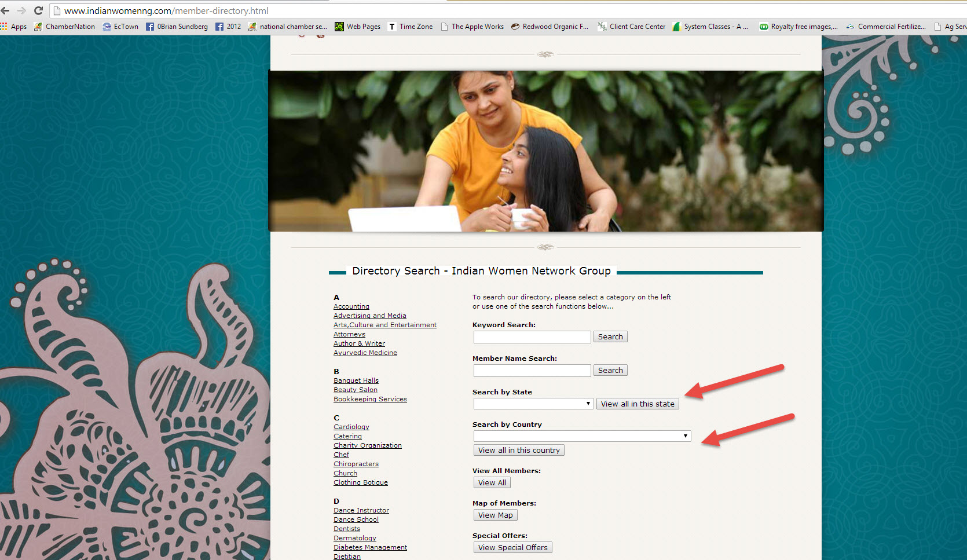Open the Time Zone bookmark
The image size is (967, 560).
(x=411, y=27)
